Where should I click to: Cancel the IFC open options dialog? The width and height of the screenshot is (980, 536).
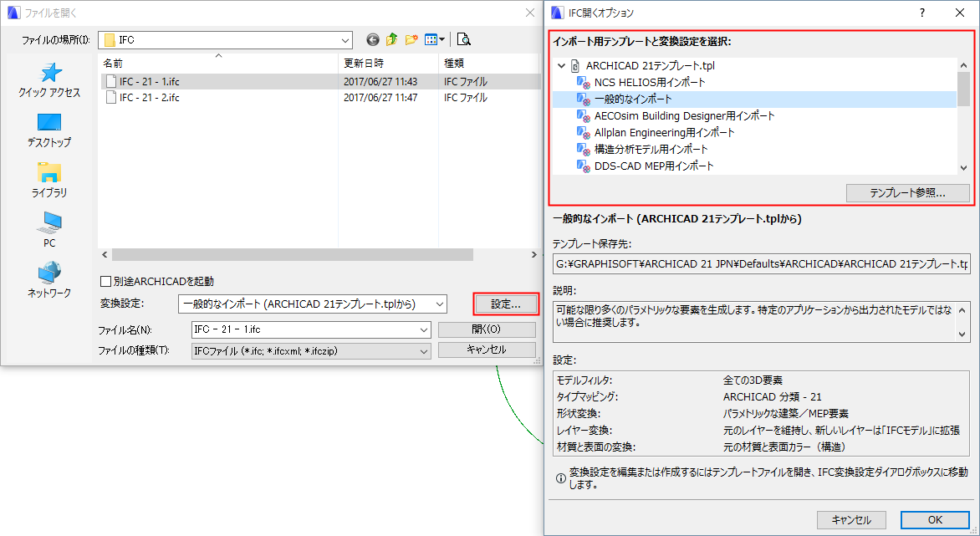[851, 520]
